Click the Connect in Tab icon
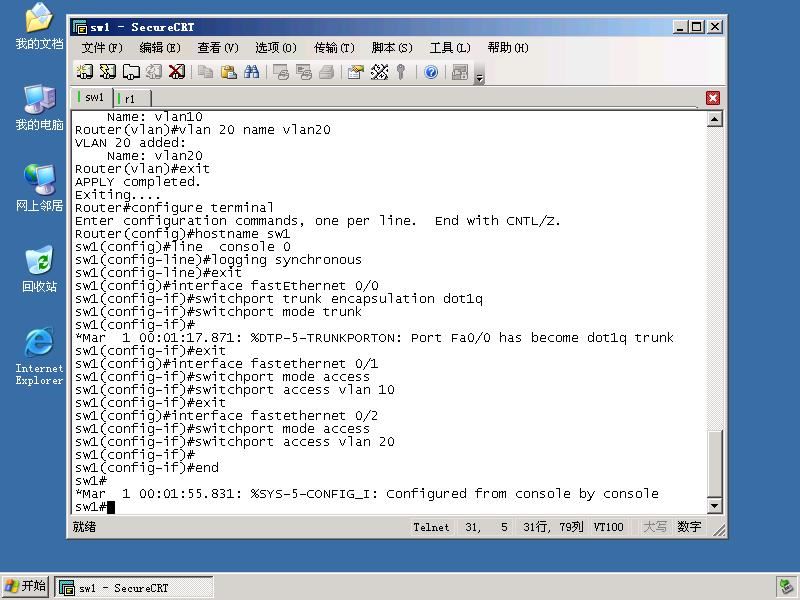The height and width of the screenshot is (600, 800). (131, 72)
